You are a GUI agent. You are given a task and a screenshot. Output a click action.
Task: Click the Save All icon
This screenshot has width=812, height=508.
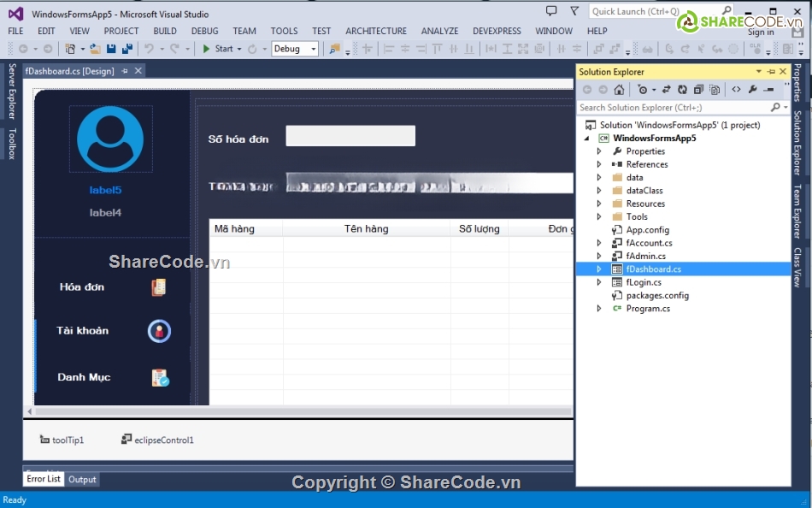127,49
